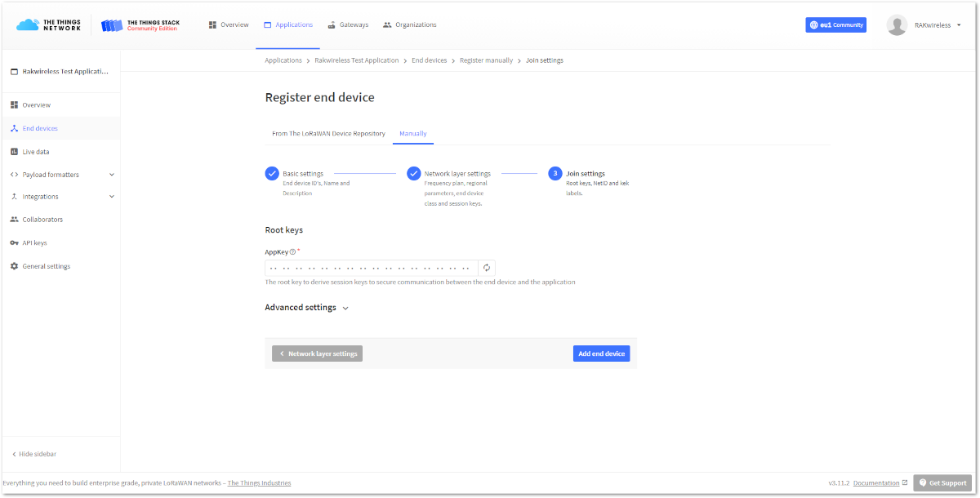Open The Things Industries footer link
Image resolution: width=980 pixels, height=498 pixels.
(x=259, y=483)
